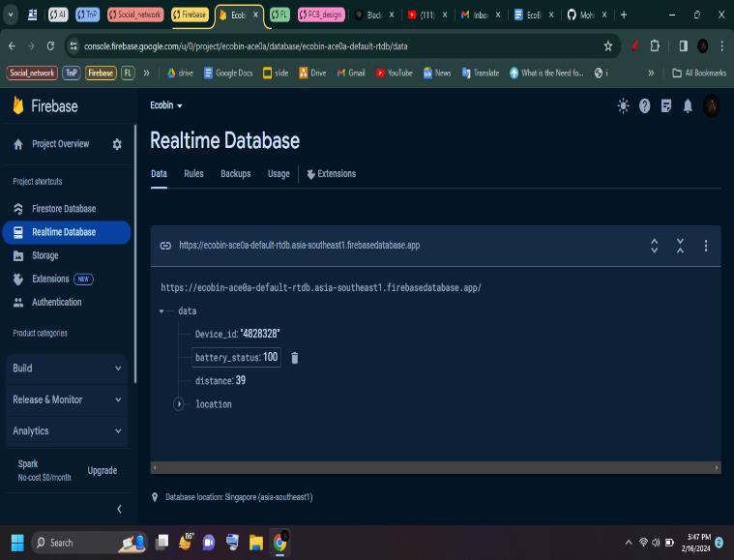Open the Extensions tab

click(x=332, y=174)
